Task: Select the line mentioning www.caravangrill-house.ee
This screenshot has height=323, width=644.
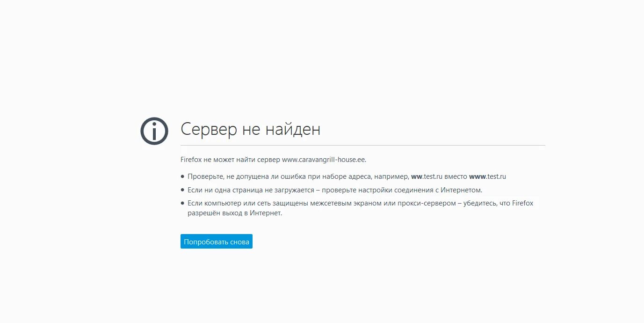Action: [x=274, y=160]
